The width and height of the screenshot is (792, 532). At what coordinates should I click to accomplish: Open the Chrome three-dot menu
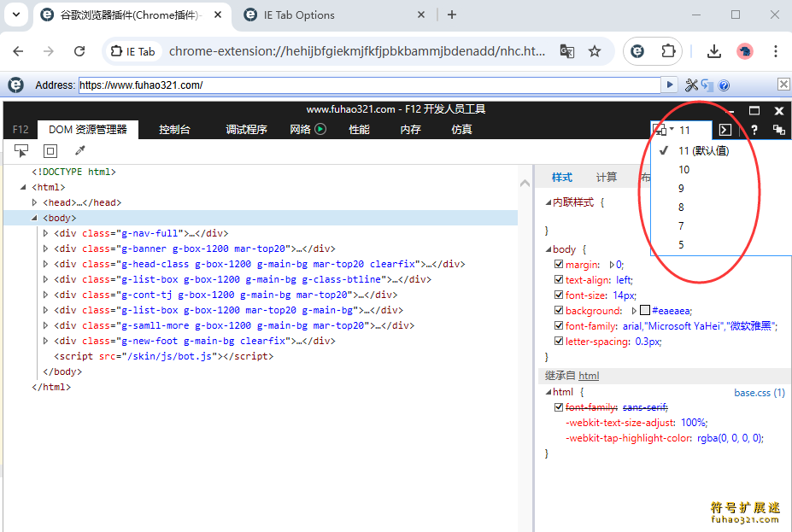775,51
